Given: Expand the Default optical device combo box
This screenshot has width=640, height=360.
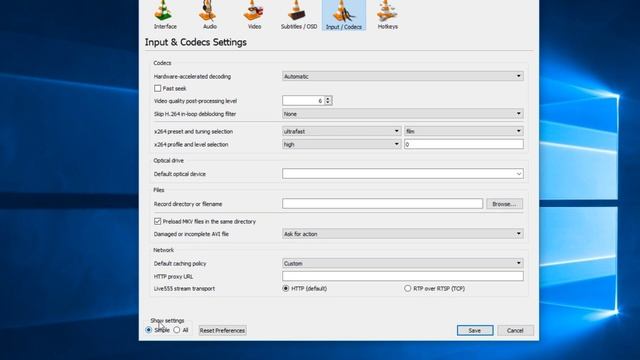Looking at the screenshot, I should 402,173.
